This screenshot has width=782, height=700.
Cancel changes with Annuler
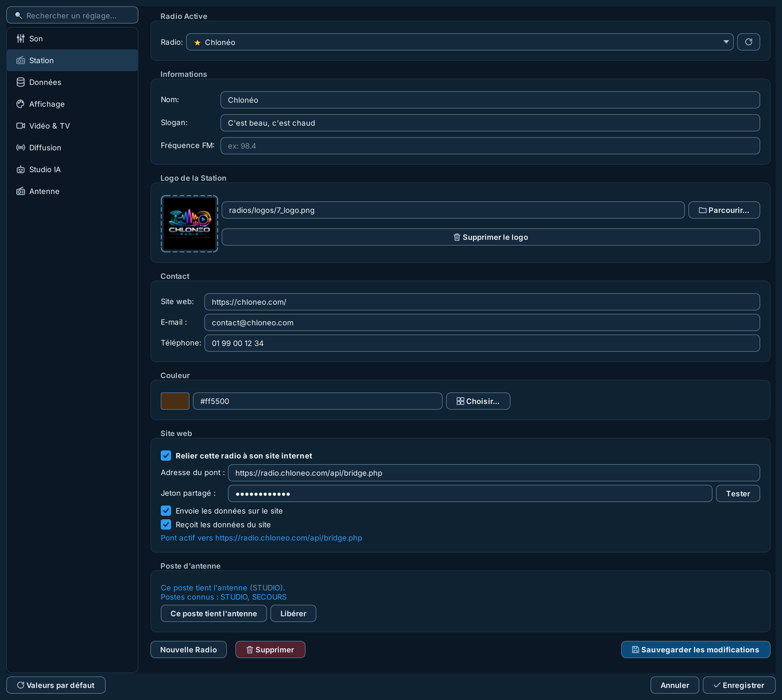[675, 685]
